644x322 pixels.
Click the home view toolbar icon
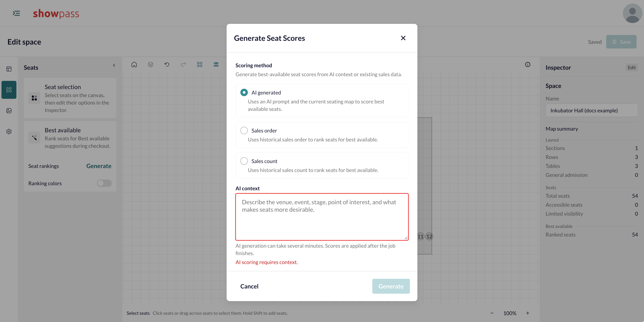134,64
